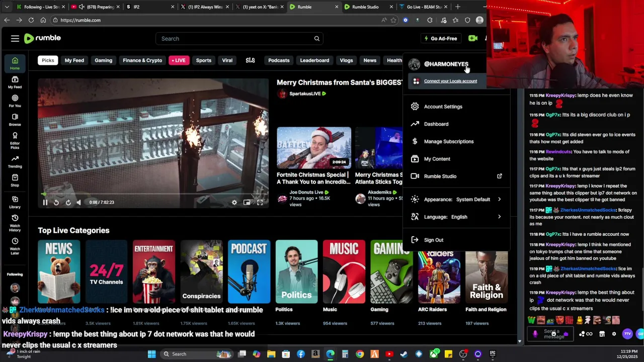Open the Politics live category card

(x=296, y=271)
